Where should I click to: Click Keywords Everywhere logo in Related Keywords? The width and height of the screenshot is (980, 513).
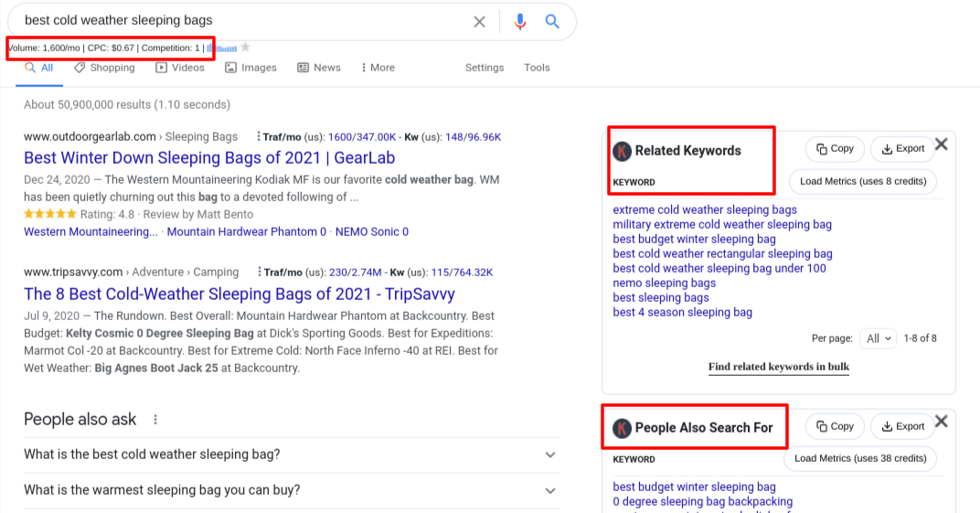(622, 151)
